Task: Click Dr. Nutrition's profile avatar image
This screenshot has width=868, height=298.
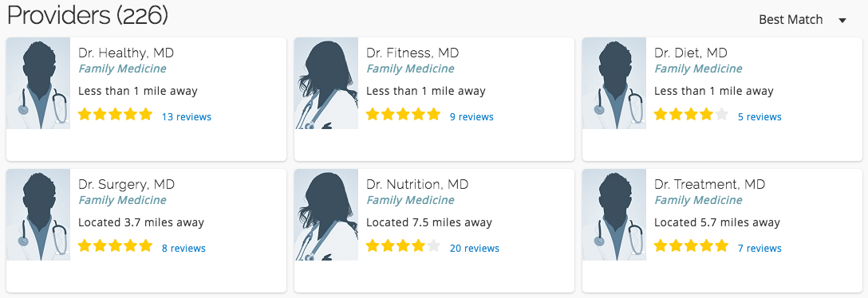Action: [x=326, y=214]
